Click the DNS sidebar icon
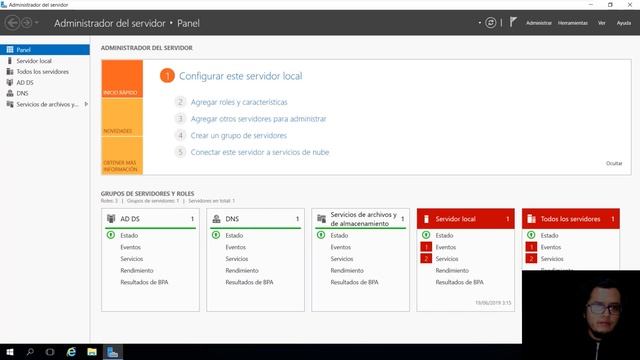The height and width of the screenshot is (360, 640). [10, 93]
